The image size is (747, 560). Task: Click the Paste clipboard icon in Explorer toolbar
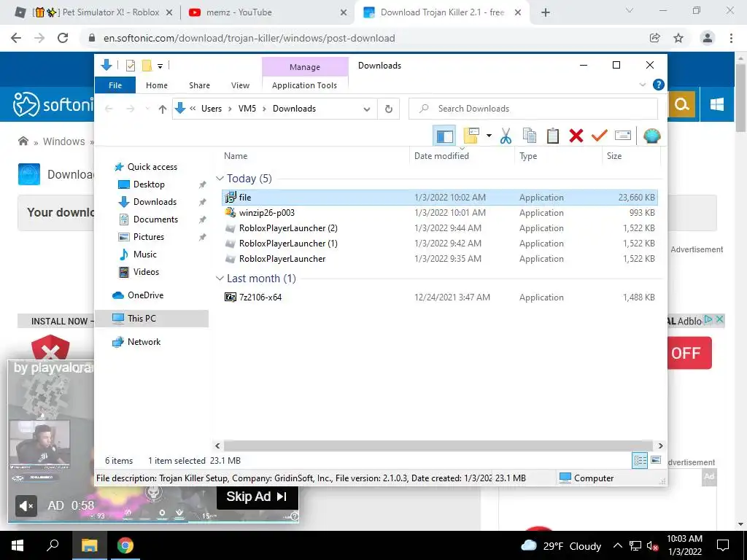coord(553,136)
